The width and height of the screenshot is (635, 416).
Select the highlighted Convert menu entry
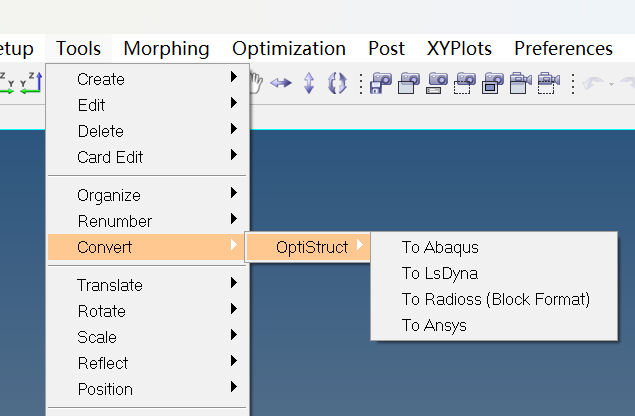coord(148,247)
